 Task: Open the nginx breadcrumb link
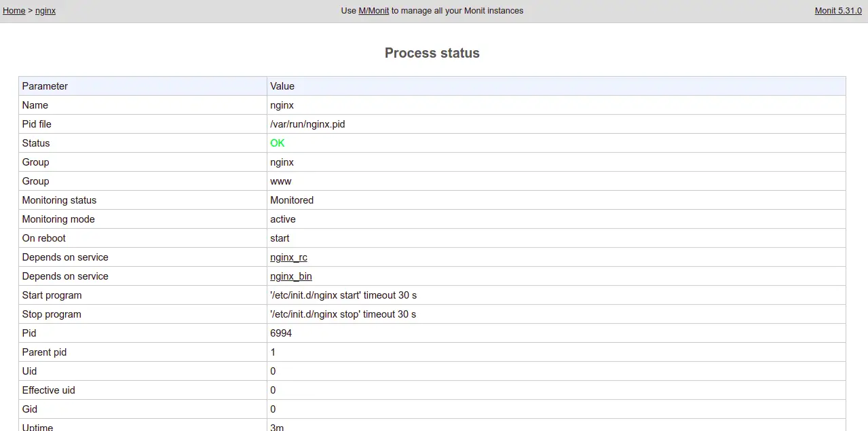click(x=45, y=11)
